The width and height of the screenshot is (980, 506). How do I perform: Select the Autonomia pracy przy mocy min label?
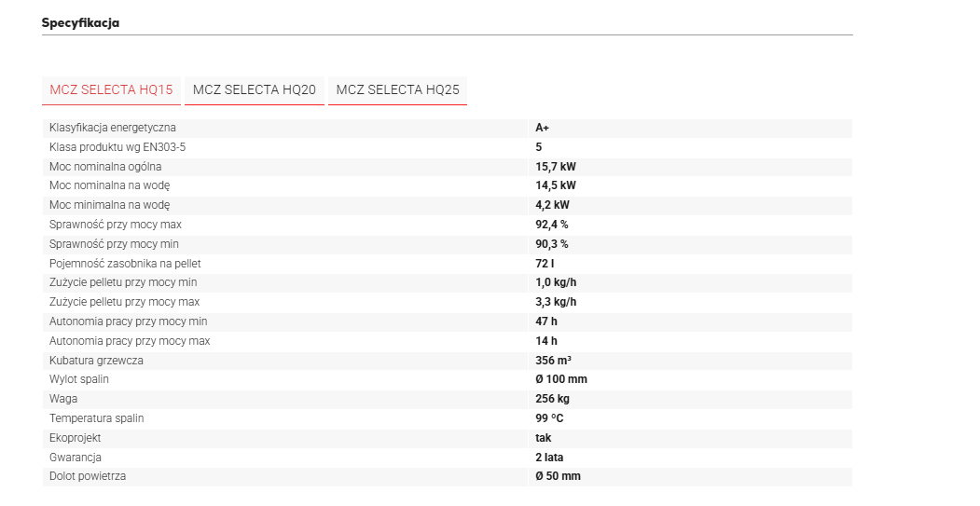128,321
